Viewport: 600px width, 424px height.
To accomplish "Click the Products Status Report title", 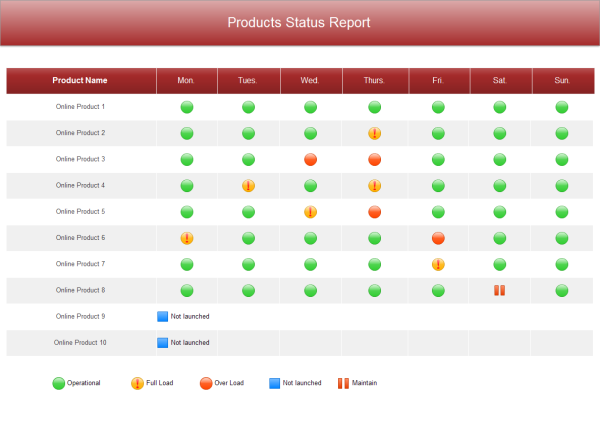I will (299, 22).
